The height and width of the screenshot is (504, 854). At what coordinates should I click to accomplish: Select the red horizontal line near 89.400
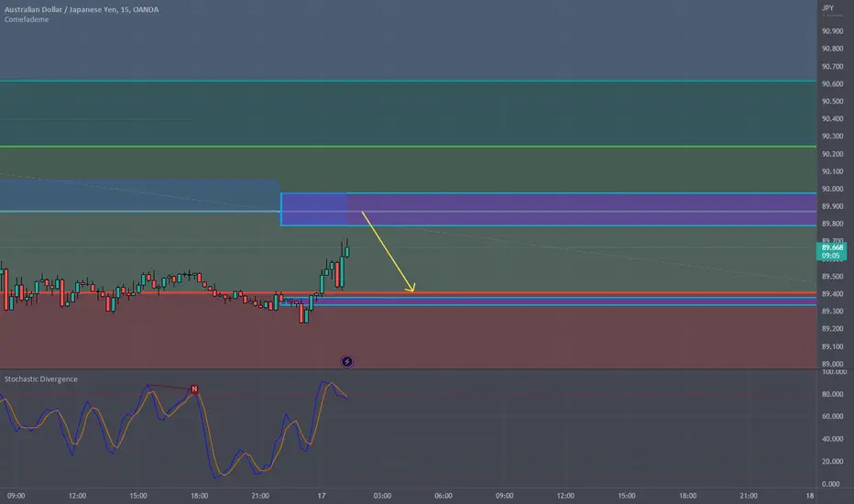(408, 293)
